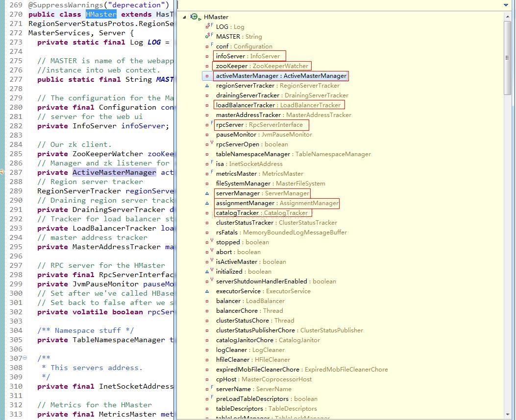
Task: Collapse the Javadoc comment fold at line 307
Action: click(x=25, y=358)
